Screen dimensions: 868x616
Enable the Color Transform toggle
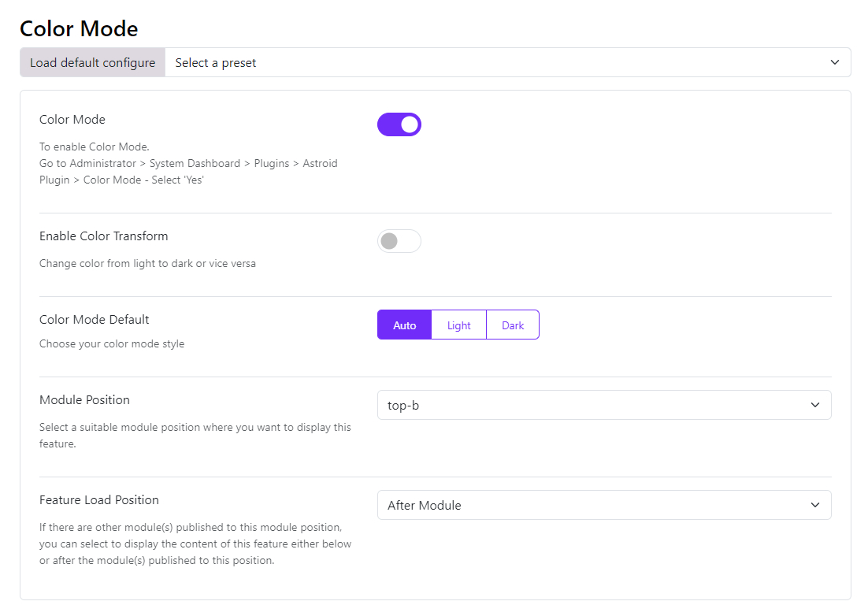tap(399, 241)
